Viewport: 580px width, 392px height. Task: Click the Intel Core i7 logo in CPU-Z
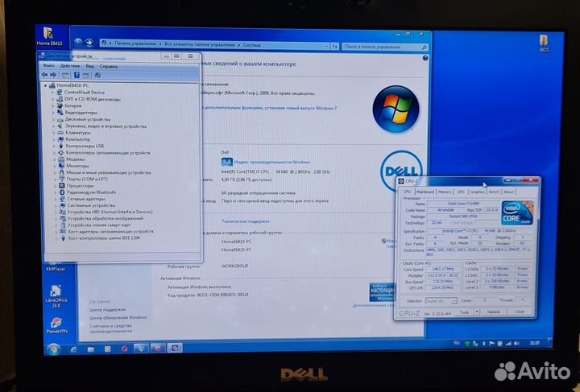pos(517,213)
